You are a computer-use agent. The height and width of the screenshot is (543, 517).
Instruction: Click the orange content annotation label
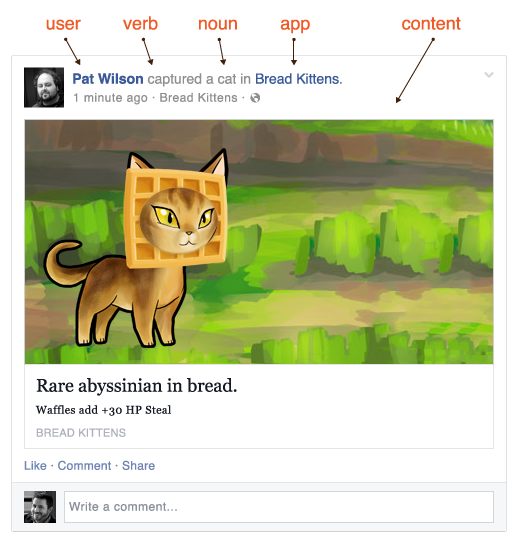click(x=431, y=24)
